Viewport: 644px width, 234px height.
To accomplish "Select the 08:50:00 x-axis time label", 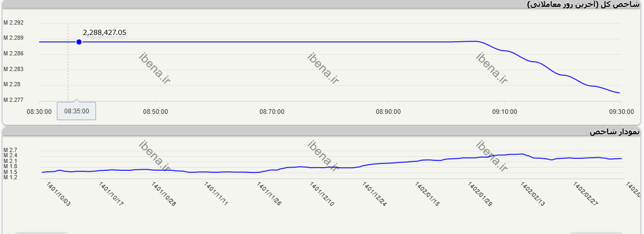I will pyautogui.click(x=156, y=111).
